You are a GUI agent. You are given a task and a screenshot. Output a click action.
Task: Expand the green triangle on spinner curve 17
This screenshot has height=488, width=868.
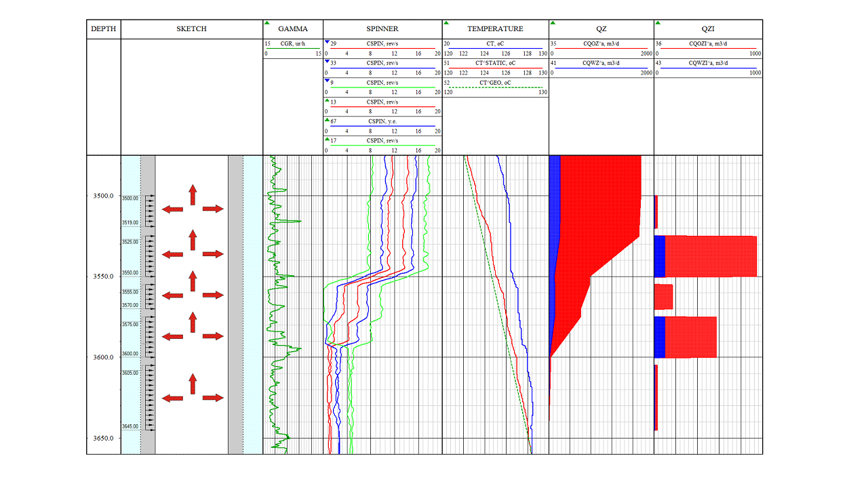(x=327, y=140)
